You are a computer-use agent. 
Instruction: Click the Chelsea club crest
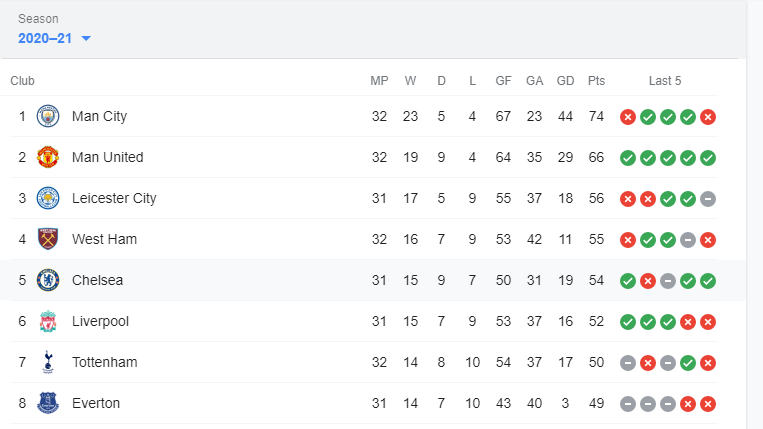[x=48, y=280]
